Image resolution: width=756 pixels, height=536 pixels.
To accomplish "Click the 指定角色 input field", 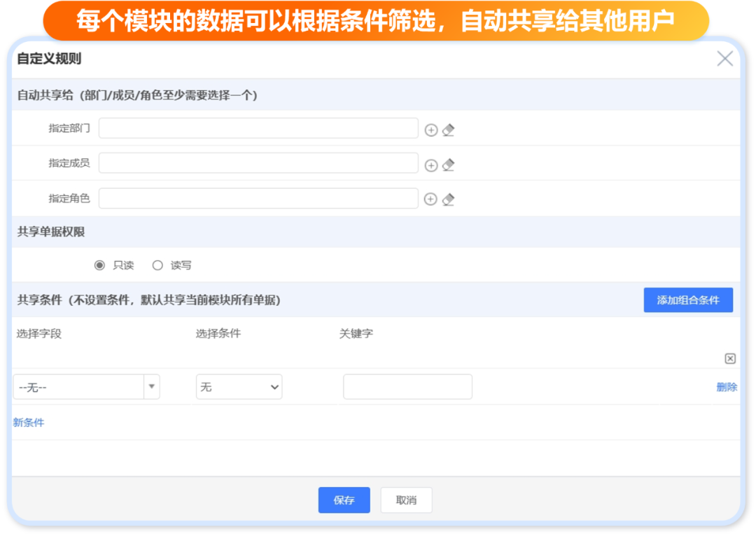I will (x=258, y=199).
